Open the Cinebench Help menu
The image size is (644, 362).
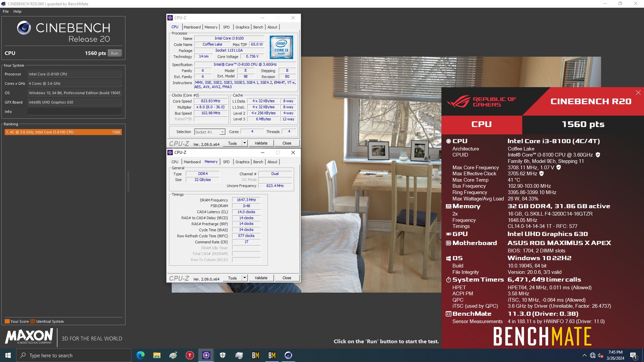(x=17, y=11)
